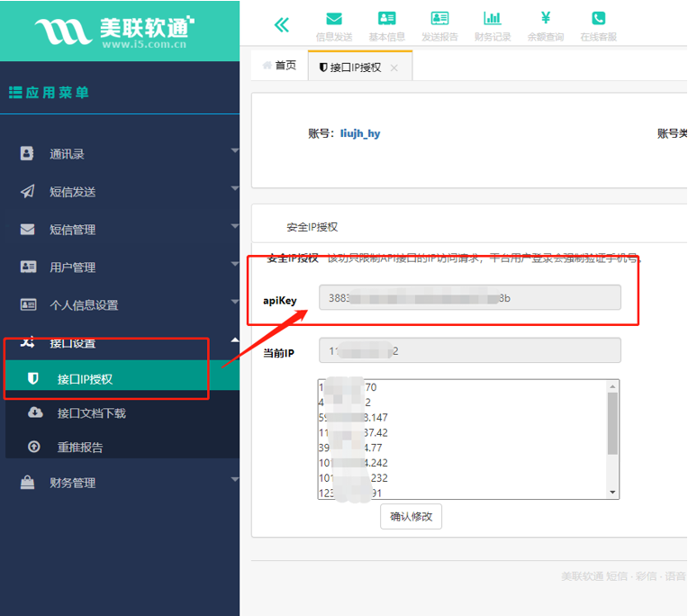Viewport: 688px width, 616px height.
Task: Open 信息发送 envelope icon
Action: point(334,19)
